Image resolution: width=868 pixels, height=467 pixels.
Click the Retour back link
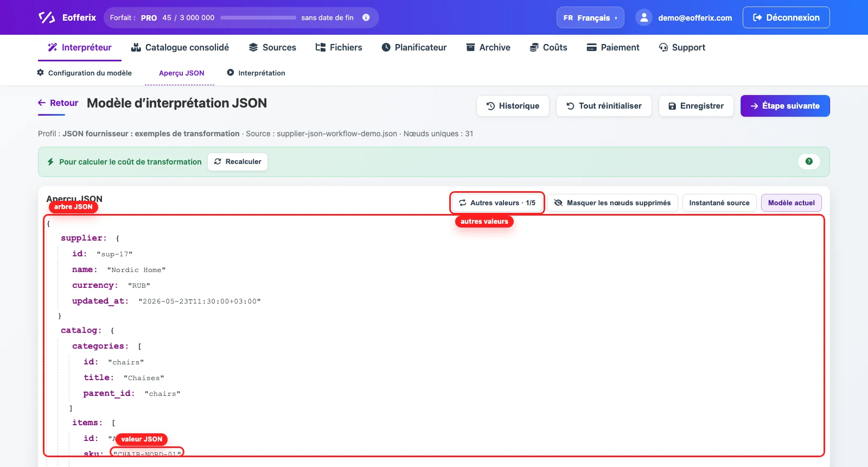[58, 103]
